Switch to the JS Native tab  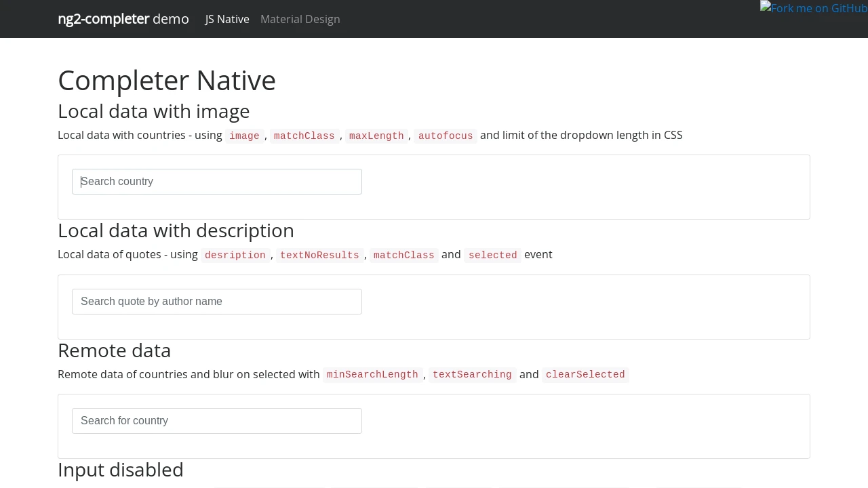pyautogui.click(x=227, y=19)
